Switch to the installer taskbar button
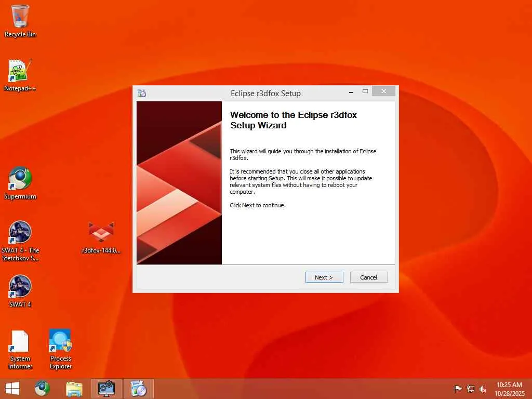Screen dimensions: 532x399 [138, 389]
